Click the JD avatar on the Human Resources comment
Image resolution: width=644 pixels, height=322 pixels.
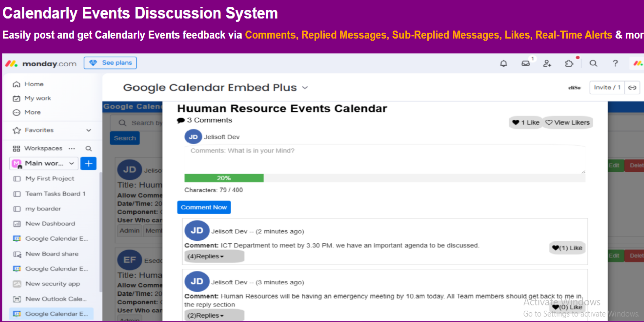click(x=197, y=282)
